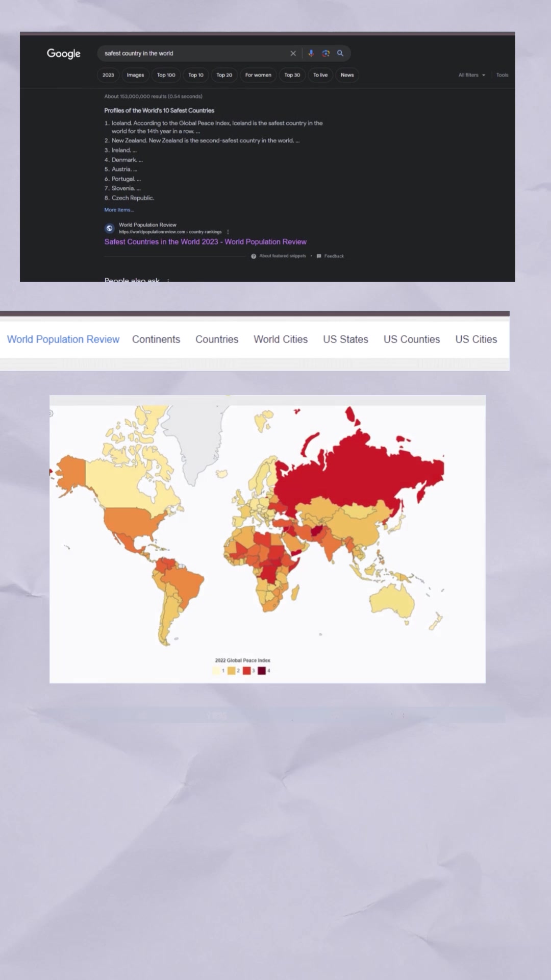Image resolution: width=551 pixels, height=980 pixels.
Task: Click the More items link
Action: 119,210
